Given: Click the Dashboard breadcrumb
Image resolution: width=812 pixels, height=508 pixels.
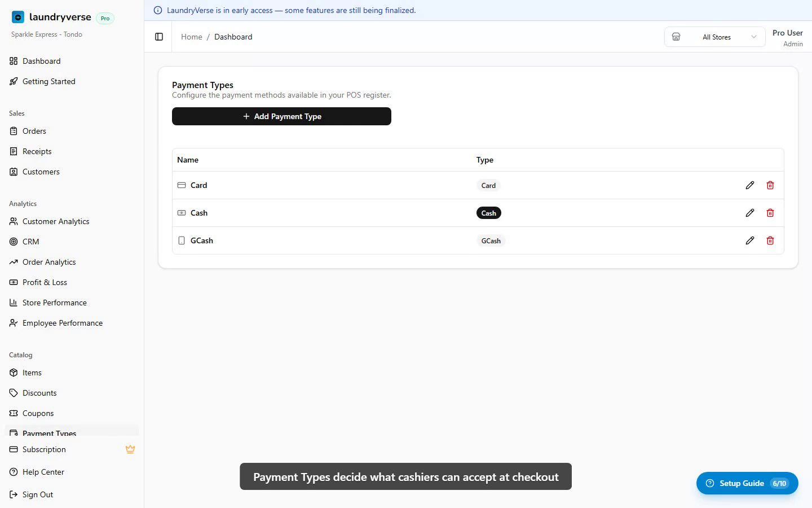Looking at the screenshot, I should [233, 37].
